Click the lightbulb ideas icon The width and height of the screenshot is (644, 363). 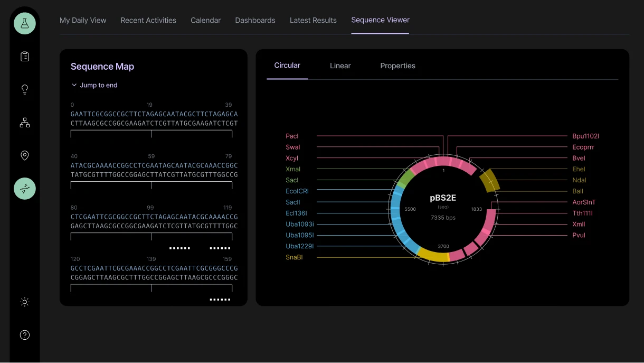pyautogui.click(x=24, y=89)
